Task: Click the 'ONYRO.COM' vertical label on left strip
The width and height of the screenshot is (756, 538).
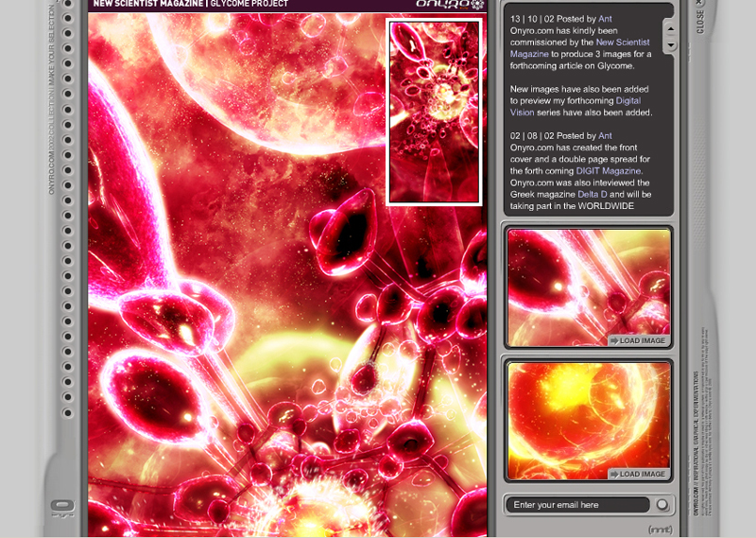Action: 52,172
